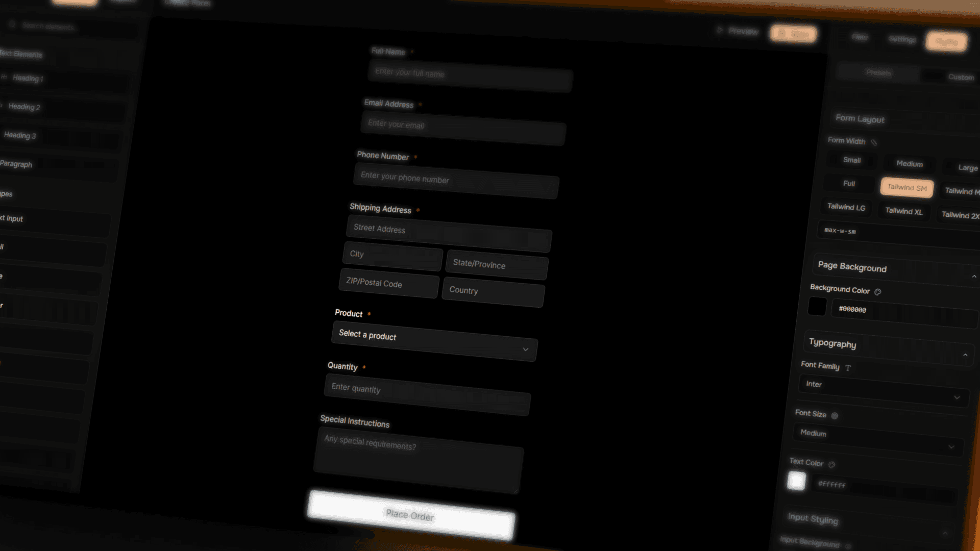Image resolution: width=980 pixels, height=551 pixels.
Task: Click the icon next to Font Size
Action: click(x=835, y=416)
